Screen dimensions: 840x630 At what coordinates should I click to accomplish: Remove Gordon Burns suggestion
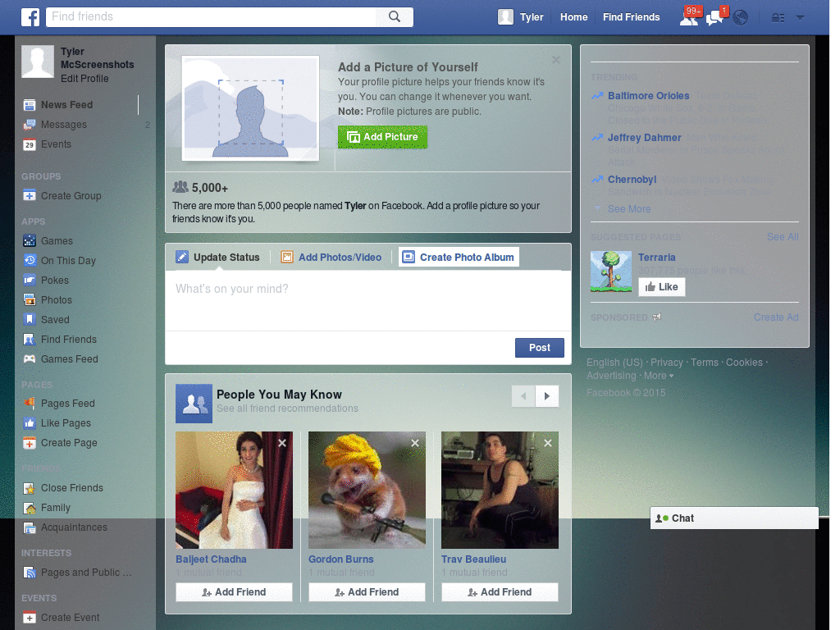pyautogui.click(x=415, y=443)
